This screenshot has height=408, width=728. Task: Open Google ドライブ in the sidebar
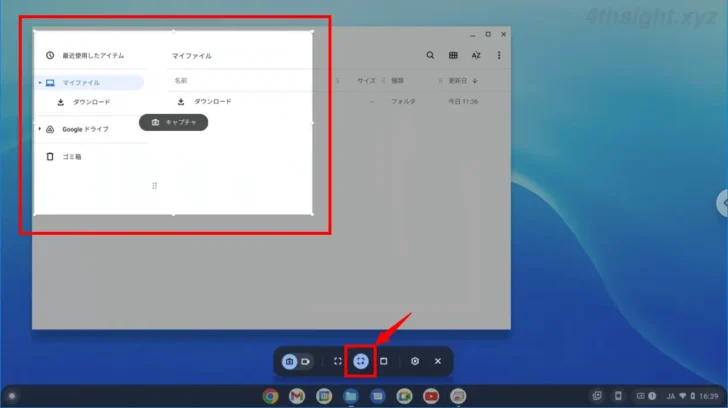point(85,129)
